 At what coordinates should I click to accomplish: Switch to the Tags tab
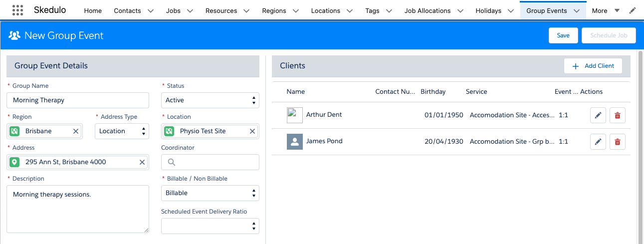click(x=372, y=10)
